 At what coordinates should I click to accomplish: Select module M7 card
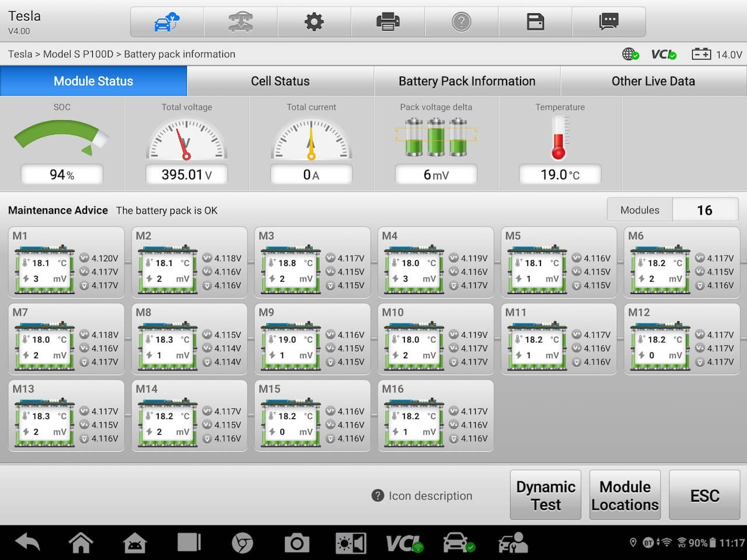click(66, 338)
